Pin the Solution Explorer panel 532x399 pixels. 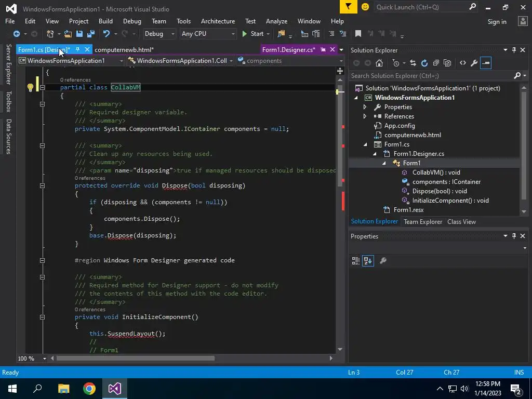[514, 50]
